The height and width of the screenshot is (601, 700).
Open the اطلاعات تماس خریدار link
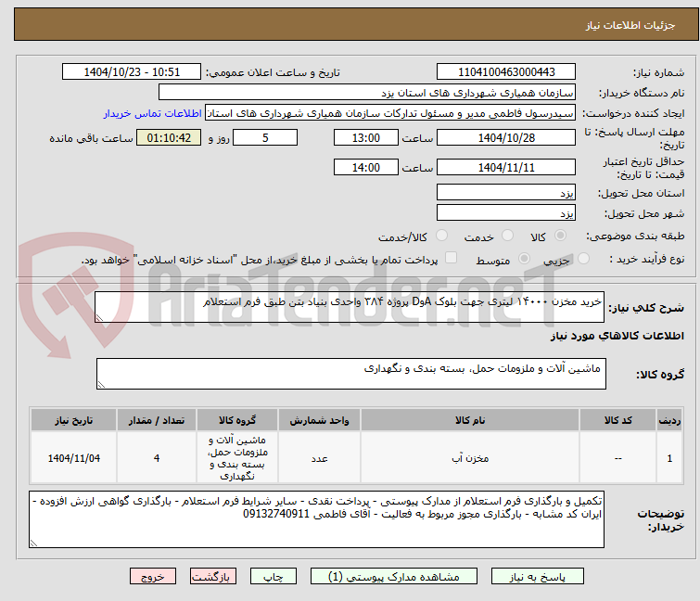coord(153,113)
